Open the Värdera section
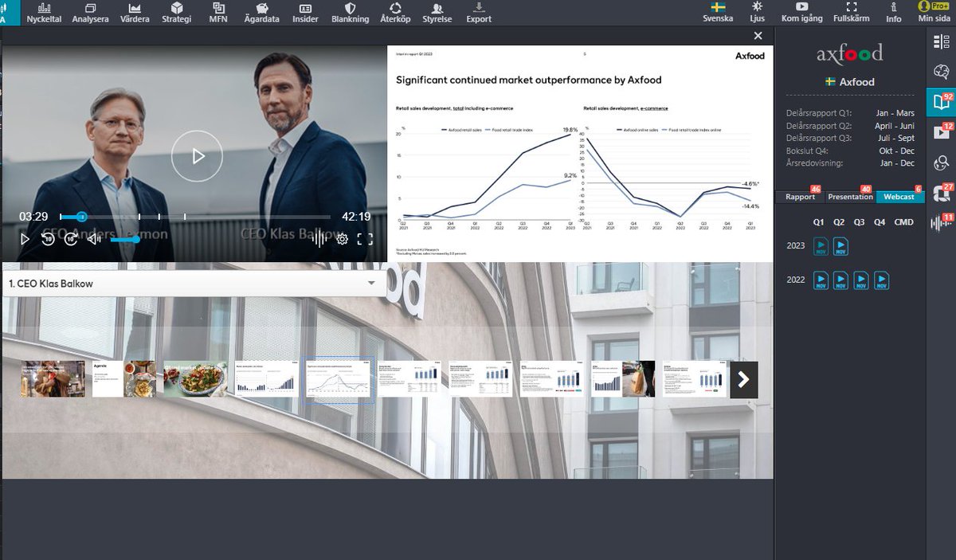Image resolution: width=956 pixels, height=560 pixels. coord(135,12)
